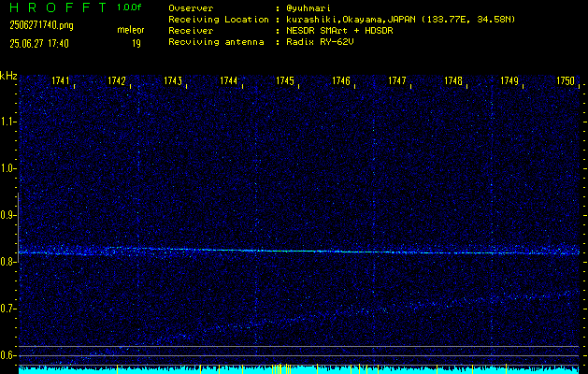Click time marker 1742
The height and width of the screenshot is (374, 588).
tap(117, 80)
